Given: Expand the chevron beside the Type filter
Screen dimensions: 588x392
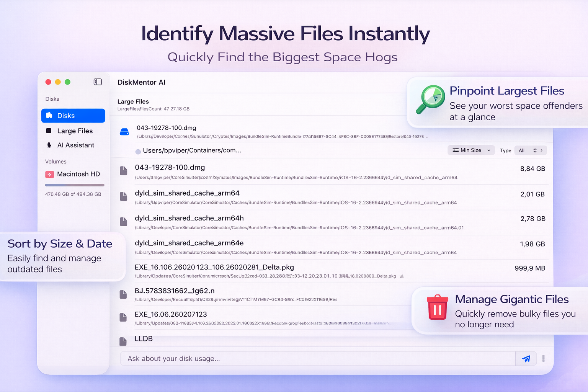Looking at the screenshot, I should click(x=542, y=150).
